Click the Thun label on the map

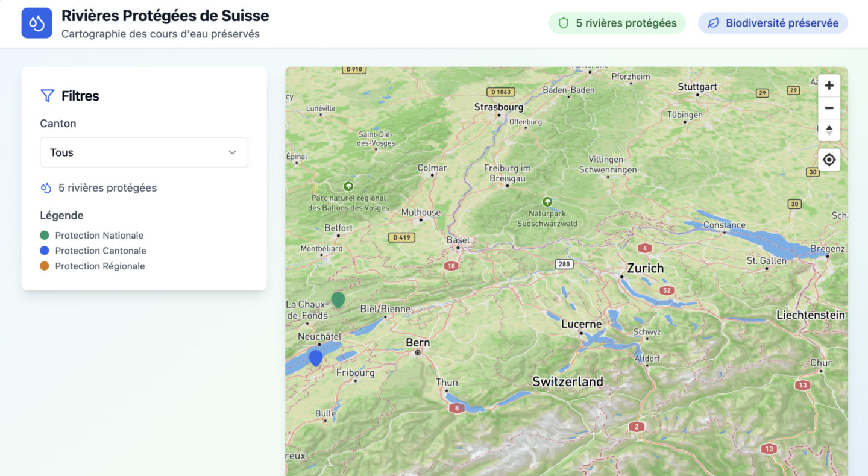click(447, 382)
